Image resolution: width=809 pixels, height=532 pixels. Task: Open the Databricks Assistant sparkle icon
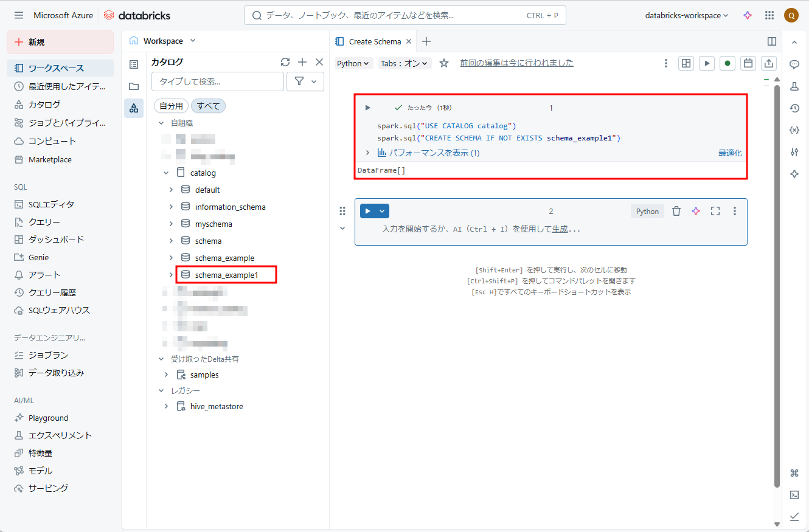click(x=748, y=15)
